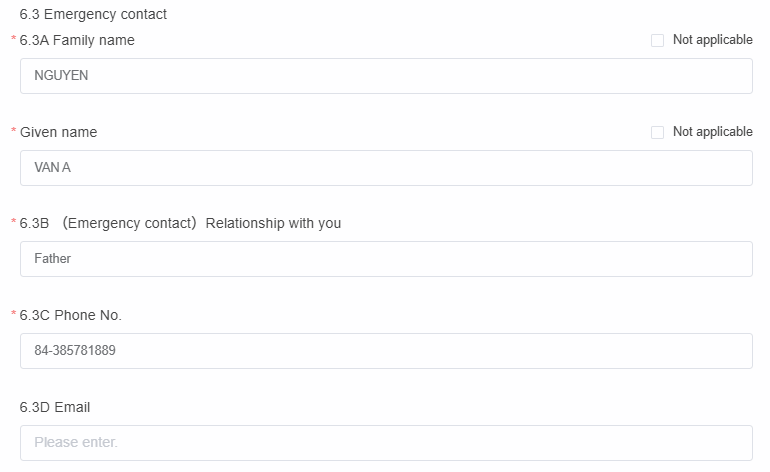Click the (Emergency contact) text in the 6.3B label
Viewport: 770px width, 472px height.
(x=129, y=223)
